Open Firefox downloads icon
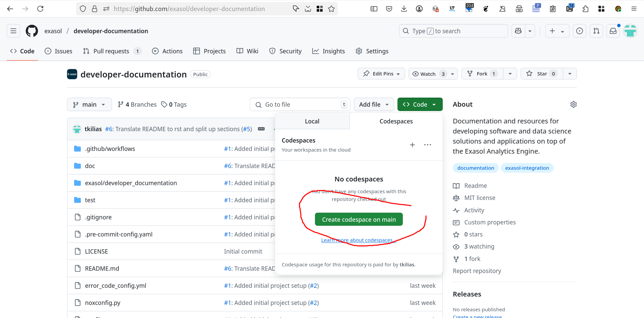 pyautogui.click(x=404, y=9)
